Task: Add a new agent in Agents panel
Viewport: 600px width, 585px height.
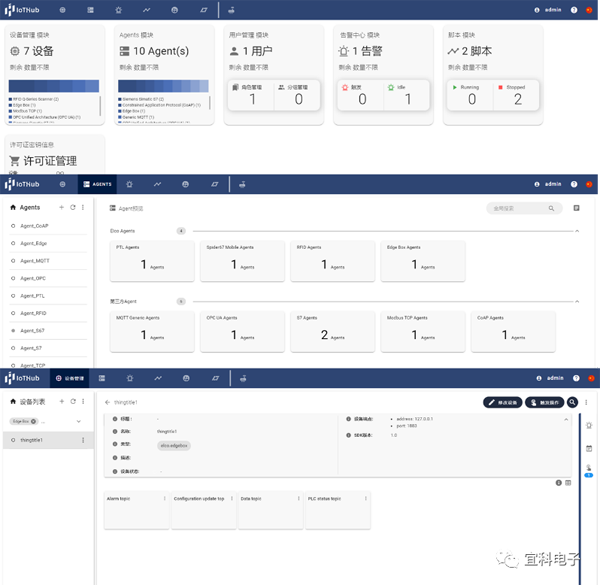Action: point(62,207)
